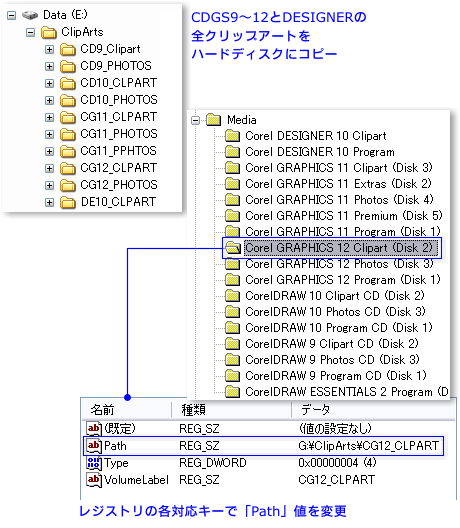Expand the CG12_CLPART folder

(50, 168)
